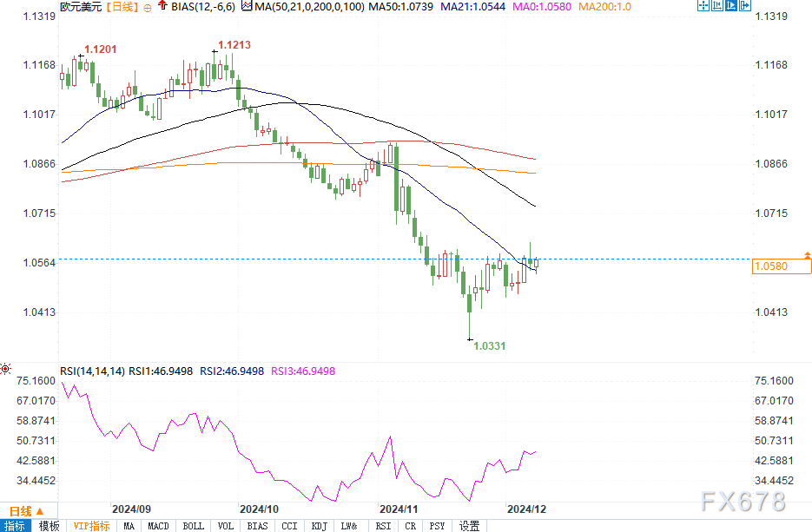Image resolution: width=812 pixels, height=532 pixels.
Task: Switch to VOL indicator
Action: [225, 526]
